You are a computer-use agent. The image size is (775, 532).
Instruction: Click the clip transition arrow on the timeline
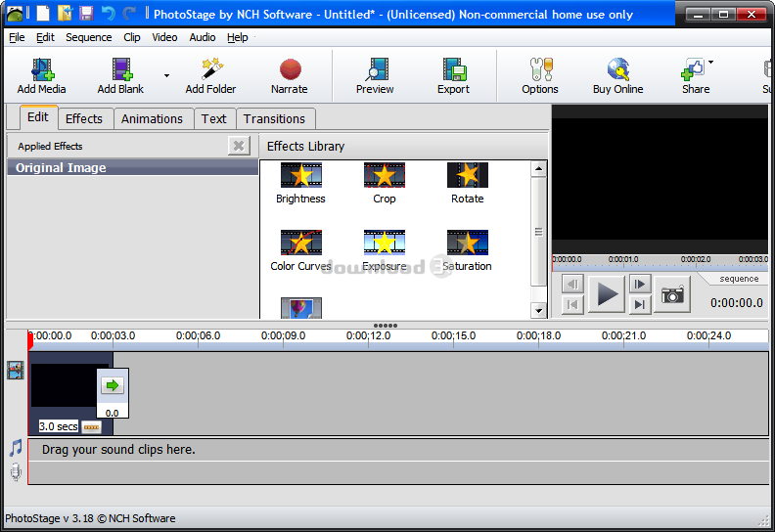(113, 385)
